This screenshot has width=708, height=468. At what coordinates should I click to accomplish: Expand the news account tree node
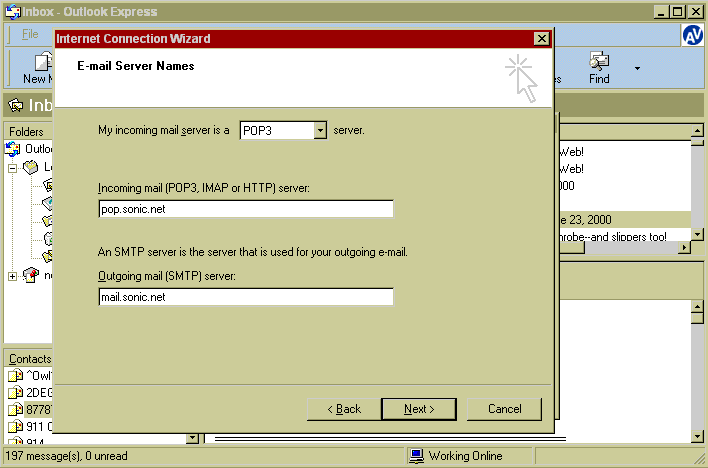coord(13,276)
